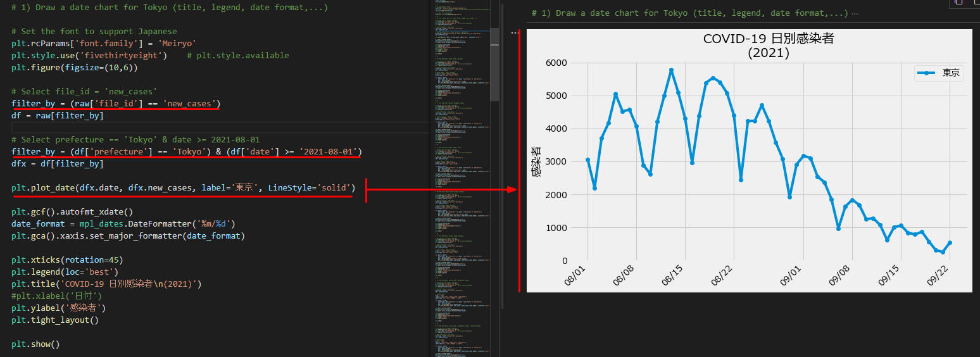The image size is (980, 357).
Task: Click the 5000 y-axis tick label
Action: pos(556,96)
